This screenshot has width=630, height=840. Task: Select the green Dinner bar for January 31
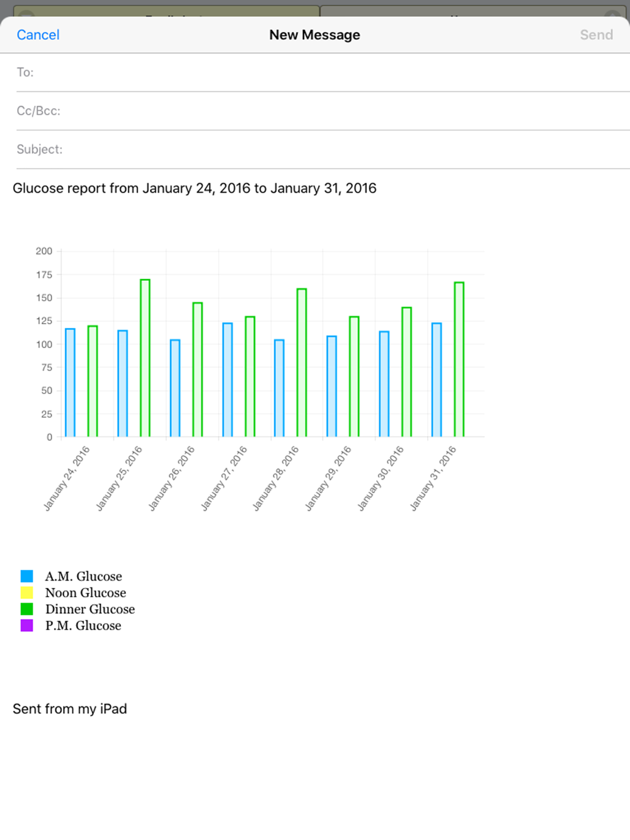[x=459, y=360]
